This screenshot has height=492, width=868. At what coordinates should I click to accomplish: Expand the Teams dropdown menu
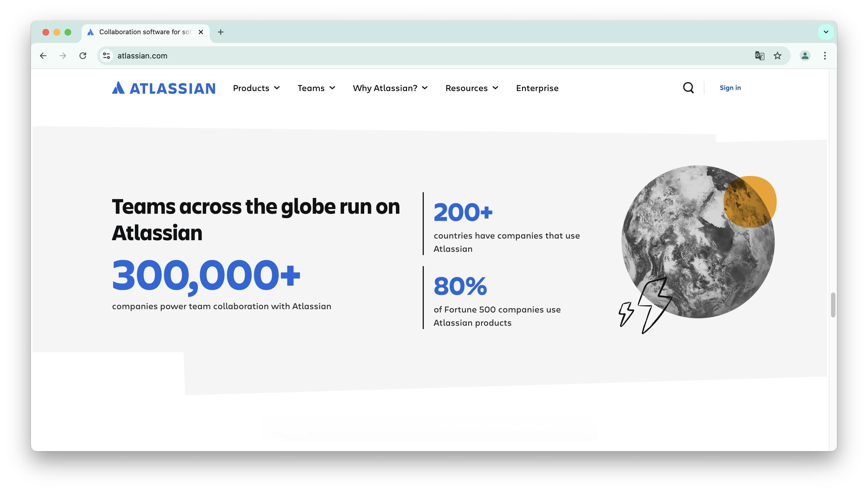tap(316, 88)
